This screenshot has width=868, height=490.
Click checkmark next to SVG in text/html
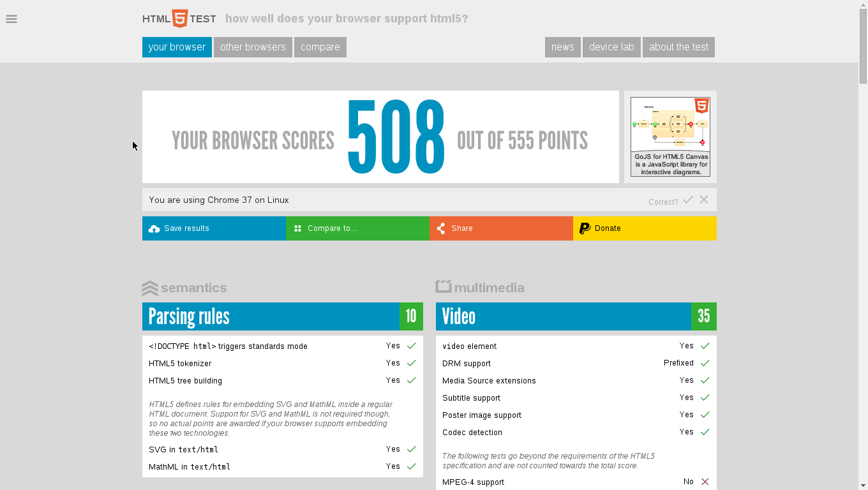pyautogui.click(x=412, y=449)
